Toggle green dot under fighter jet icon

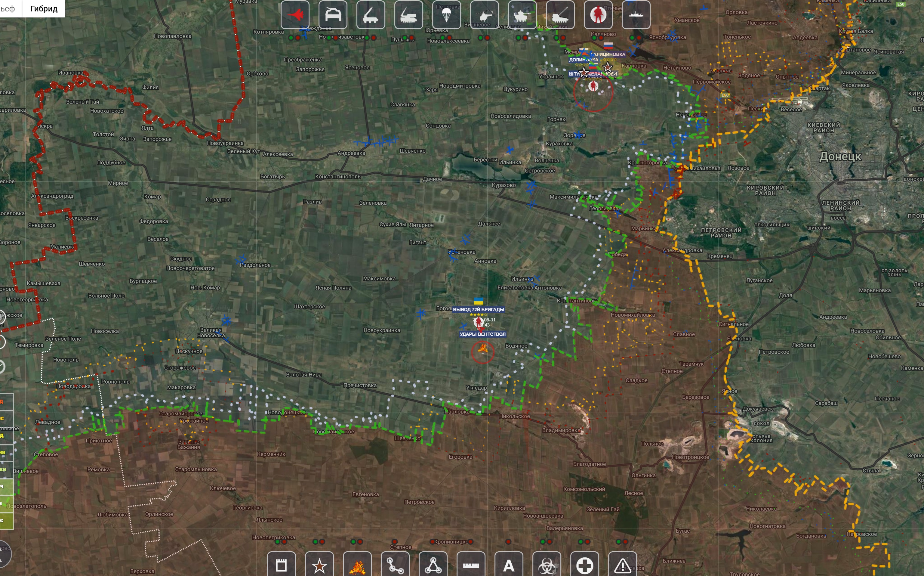pyautogui.click(x=291, y=38)
